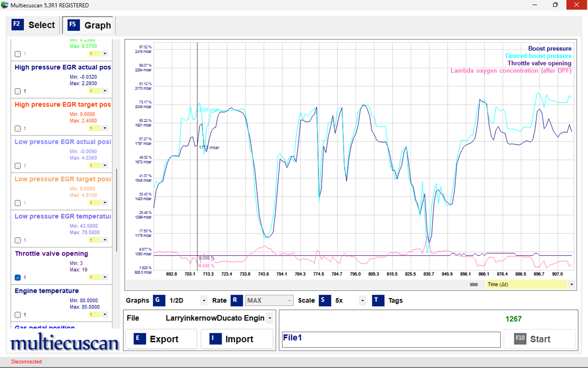This screenshot has width=588, height=368.
Task: Enable Low pressure EGR actual position checkbox
Action: (18, 166)
